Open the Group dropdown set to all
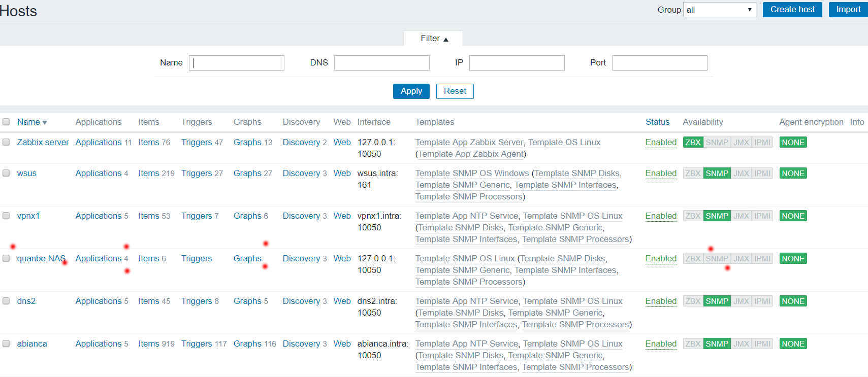Viewport: 868px width, 377px height. point(719,10)
